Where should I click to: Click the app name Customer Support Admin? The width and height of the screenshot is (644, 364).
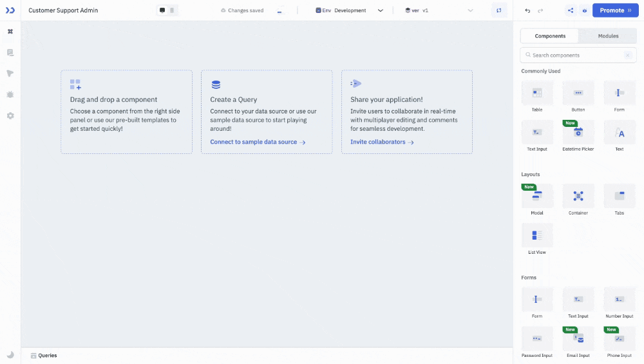[63, 10]
